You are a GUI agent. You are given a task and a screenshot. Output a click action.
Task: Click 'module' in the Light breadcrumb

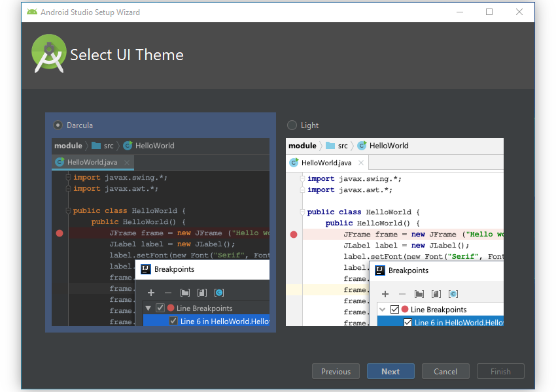point(302,146)
